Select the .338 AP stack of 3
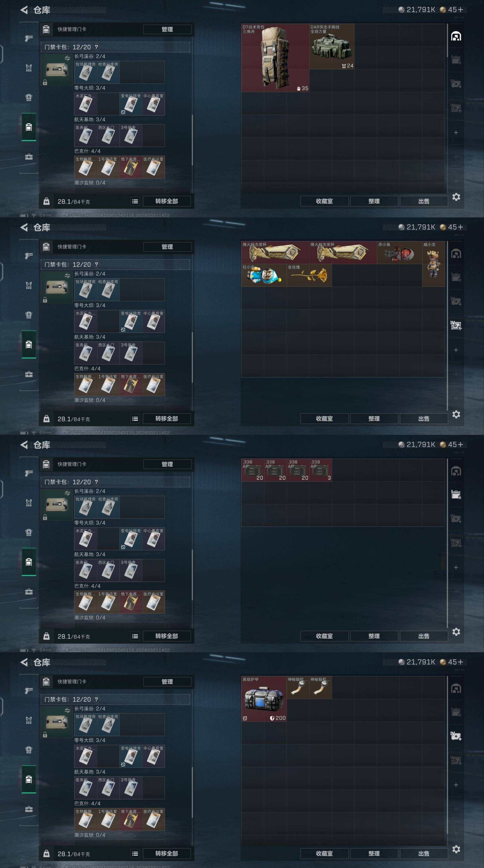This screenshot has height=868, width=484. click(321, 470)
